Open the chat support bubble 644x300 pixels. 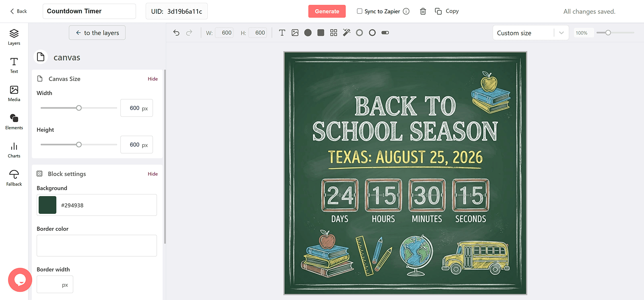point(20,280)
